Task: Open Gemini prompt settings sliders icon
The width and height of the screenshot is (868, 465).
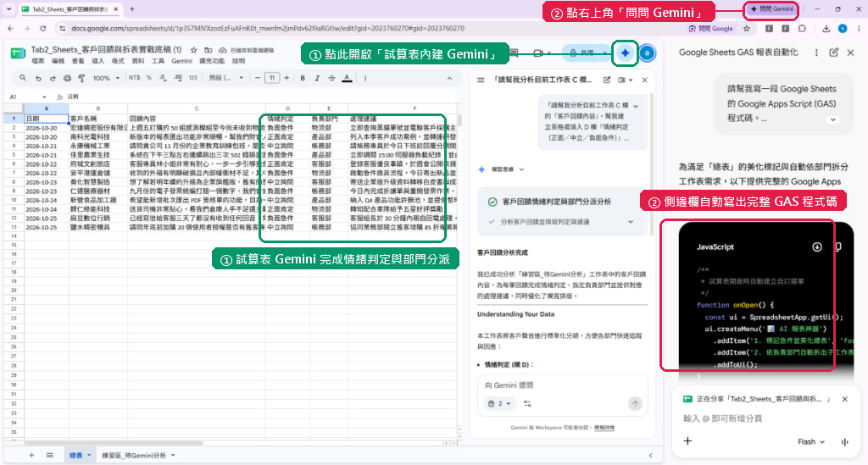Action: tap(527, 404)
